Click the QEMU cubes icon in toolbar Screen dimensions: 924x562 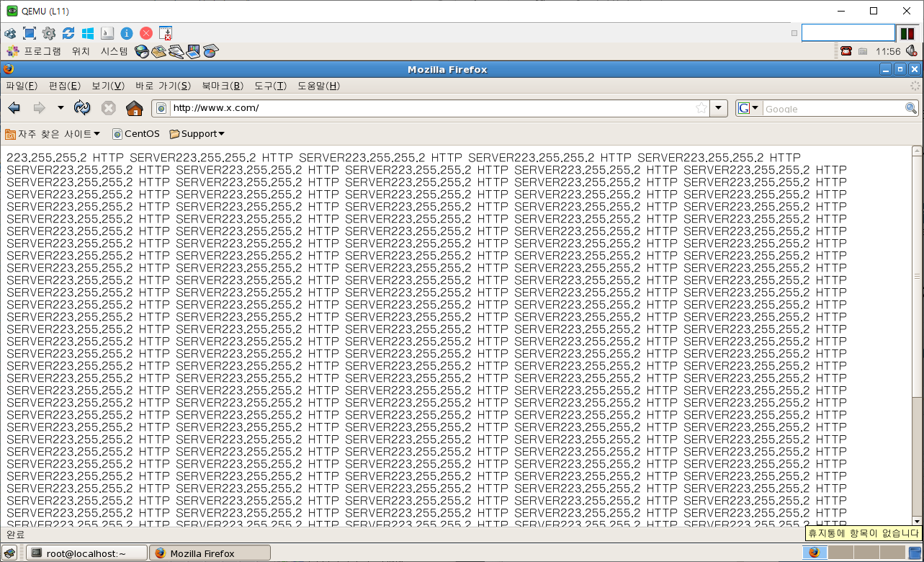click(10, 33)
